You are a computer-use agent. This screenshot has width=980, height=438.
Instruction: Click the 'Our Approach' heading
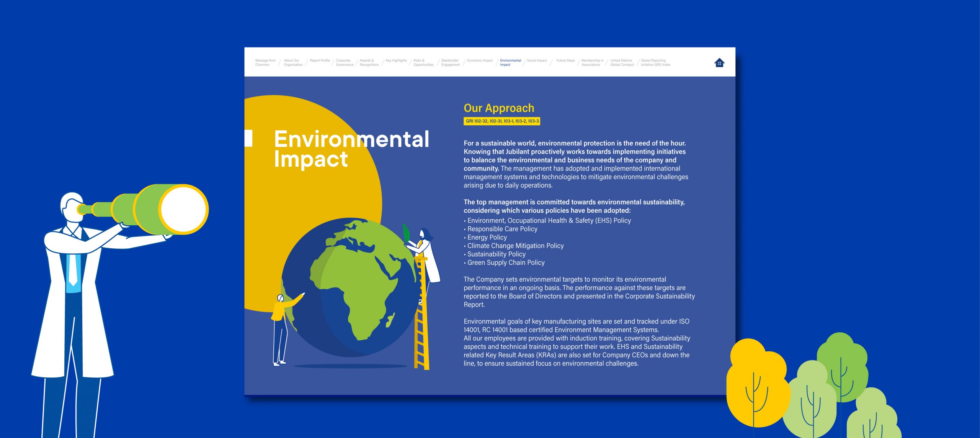tap(499, 108)
